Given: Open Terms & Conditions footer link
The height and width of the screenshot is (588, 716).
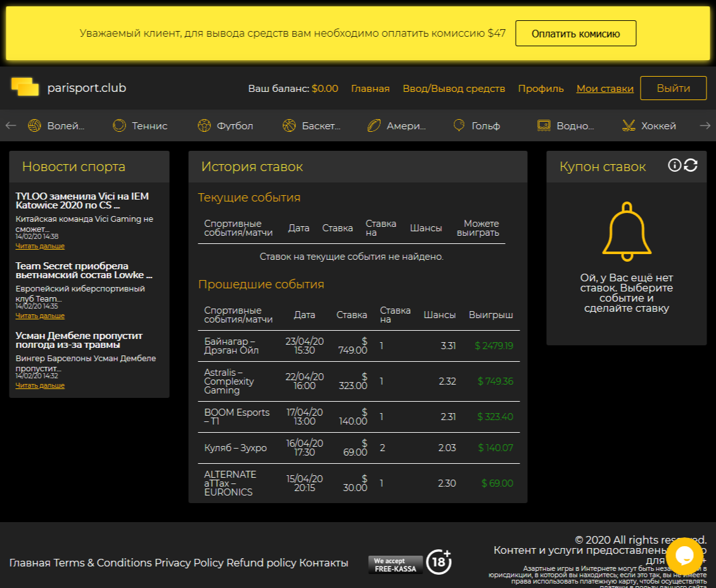Looking at the screenshot, I should pos(103,563).
